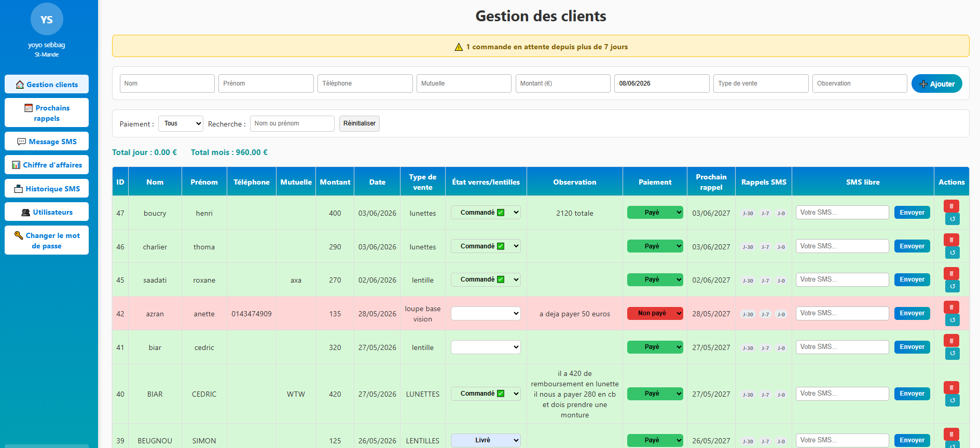Open the Utilisateurs page
This screenshot has height=448, width=980.
tap(47, 212)
